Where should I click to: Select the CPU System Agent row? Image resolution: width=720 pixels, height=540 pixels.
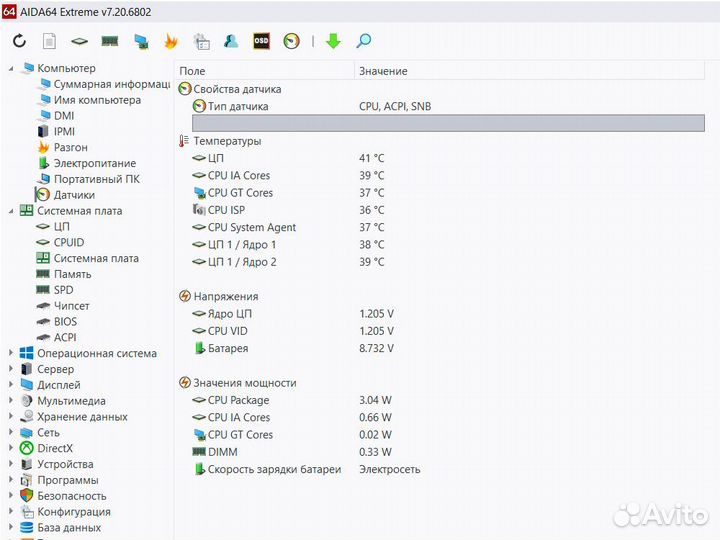tap(448, 227)
